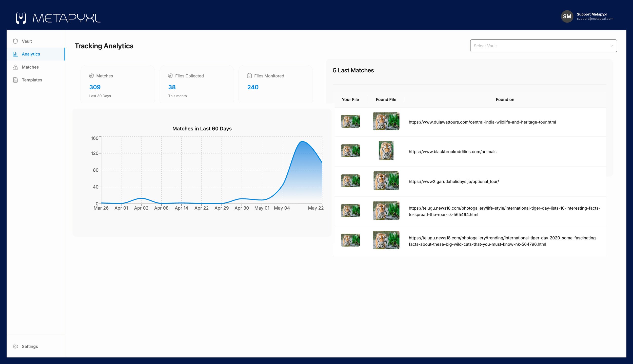Open Templates from the sidebar

click(36, 80)
